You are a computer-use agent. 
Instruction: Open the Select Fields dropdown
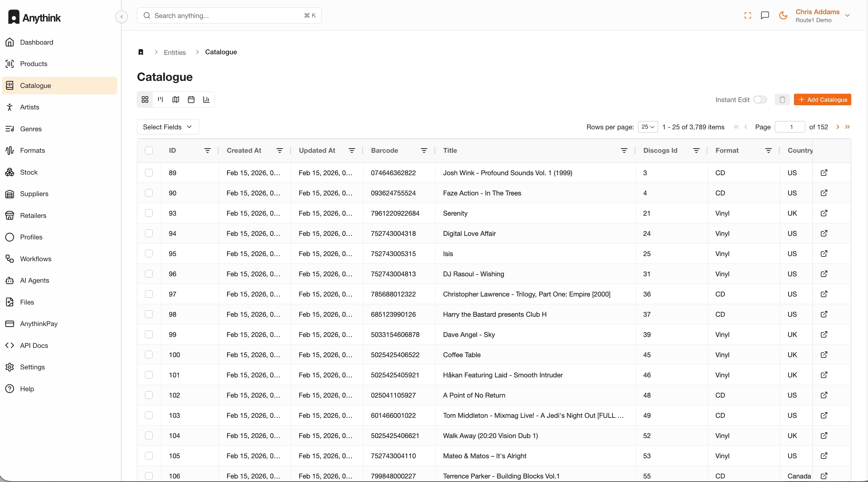167,127
